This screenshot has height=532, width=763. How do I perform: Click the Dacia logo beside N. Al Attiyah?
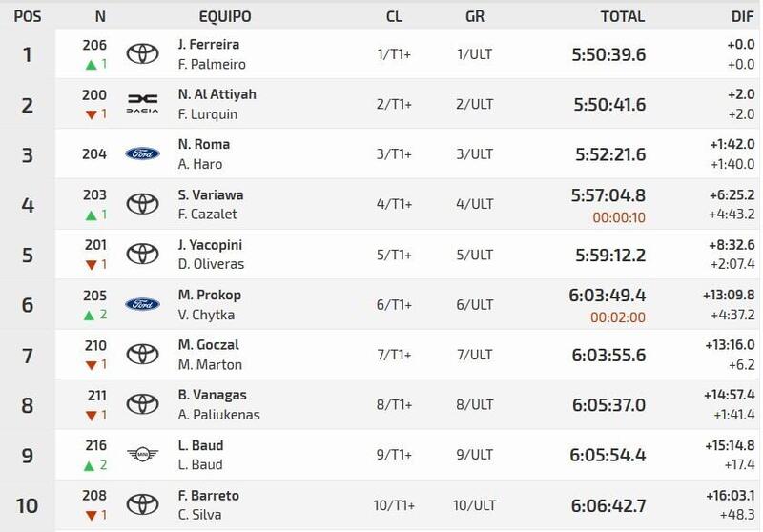point(143,104)
